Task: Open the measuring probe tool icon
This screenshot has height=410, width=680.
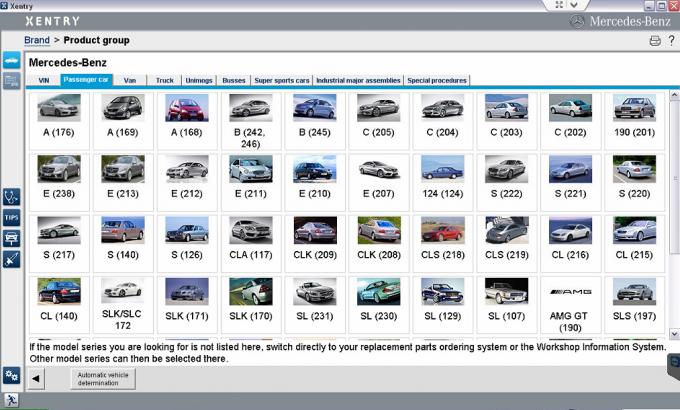Action: pos(12,259)
